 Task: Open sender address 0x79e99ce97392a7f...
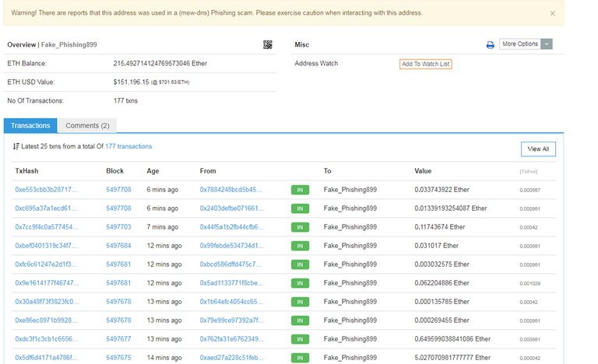232,320
